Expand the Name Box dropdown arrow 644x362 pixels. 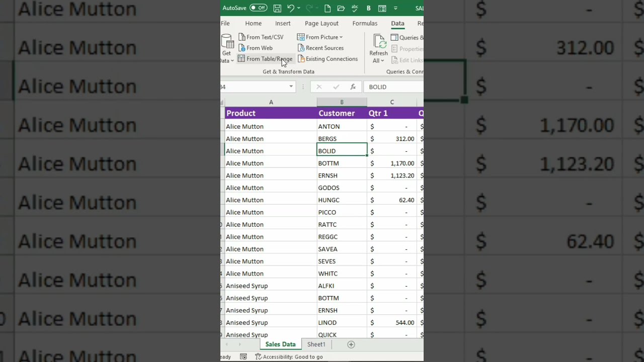291,87
